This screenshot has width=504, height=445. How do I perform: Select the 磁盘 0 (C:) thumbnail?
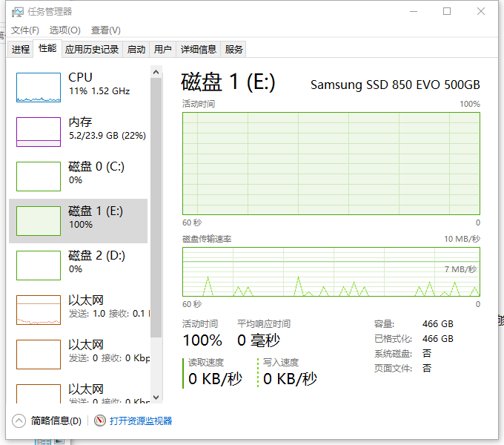[39, 177]
